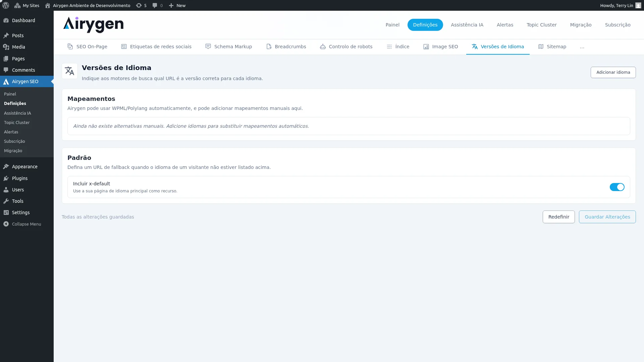
Task: Click the Sitemap map icon
Action: 541,47
